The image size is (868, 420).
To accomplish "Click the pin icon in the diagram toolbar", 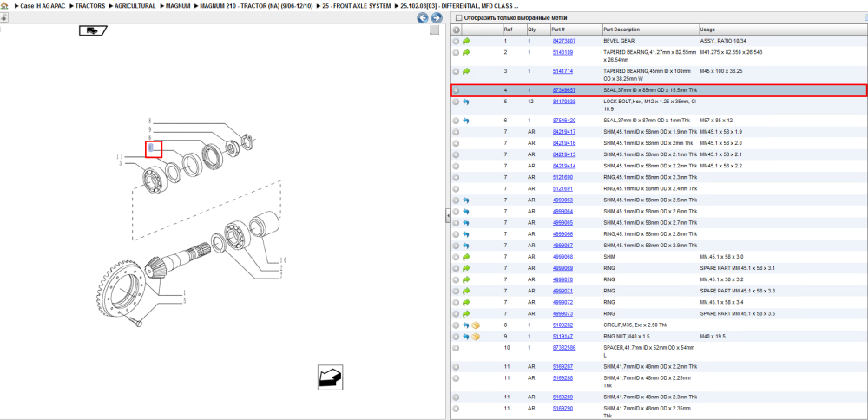I will pos(3,18).
